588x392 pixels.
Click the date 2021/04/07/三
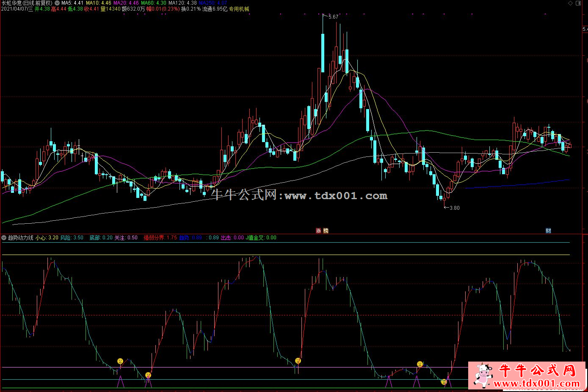pos(17,9)
